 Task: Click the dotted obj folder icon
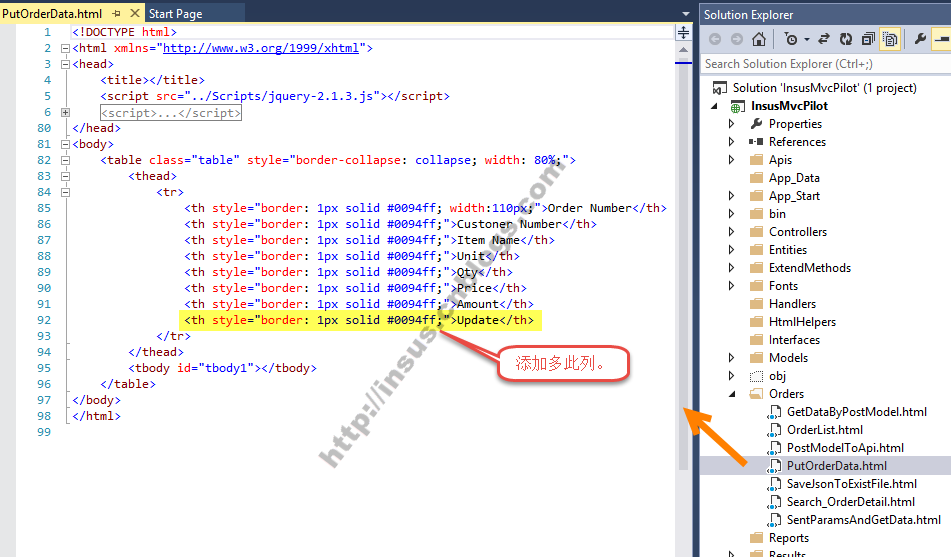click(x=756, y=376)
